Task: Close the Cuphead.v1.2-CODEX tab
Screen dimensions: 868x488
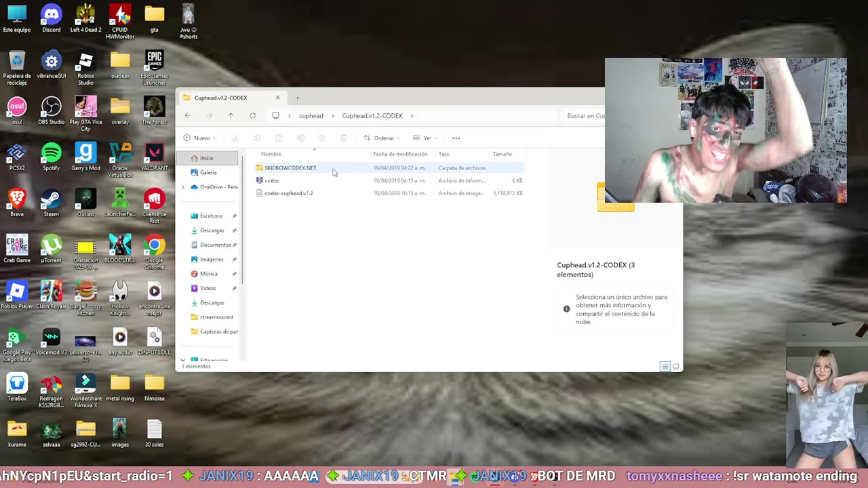Action: pyautogui.click(x=277, y=98)
